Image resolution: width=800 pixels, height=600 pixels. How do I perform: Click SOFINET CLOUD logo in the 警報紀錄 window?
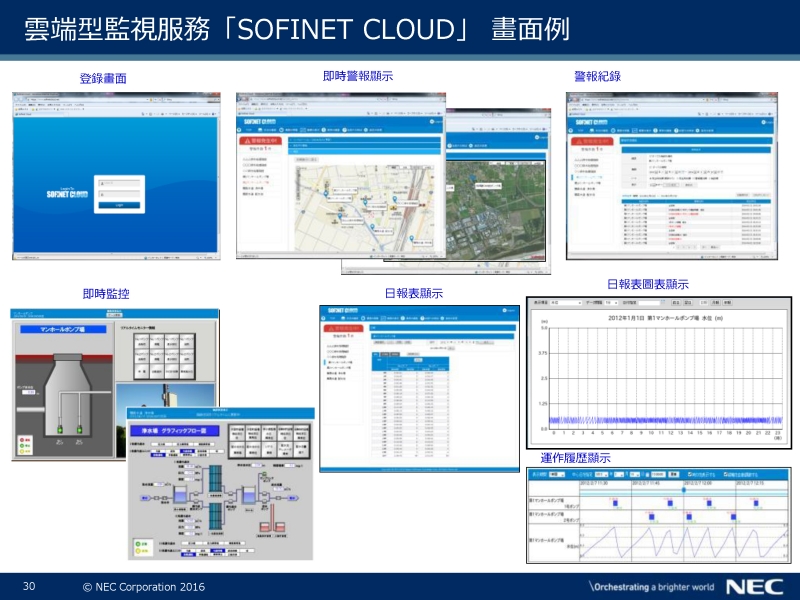(591, 122)
